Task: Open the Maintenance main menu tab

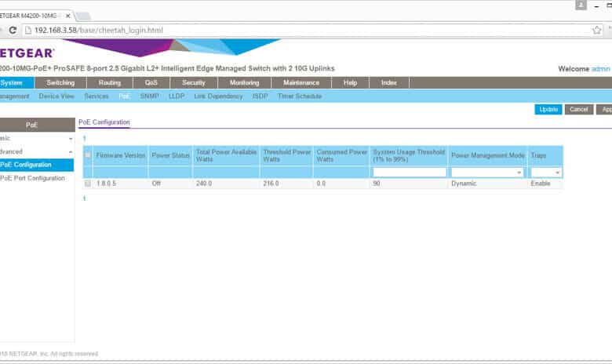Action: [301, 82]
